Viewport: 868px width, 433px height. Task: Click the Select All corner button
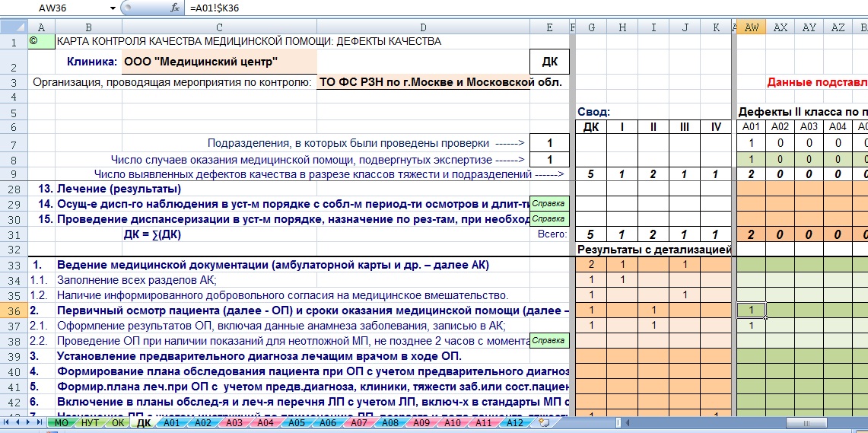pos(13,27)
